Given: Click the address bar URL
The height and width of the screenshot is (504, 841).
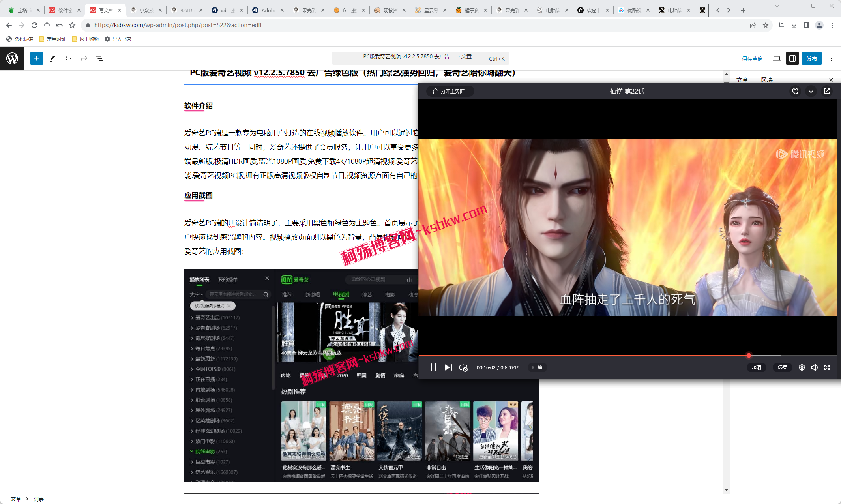Looking at the screenshot, I should 178,25.
